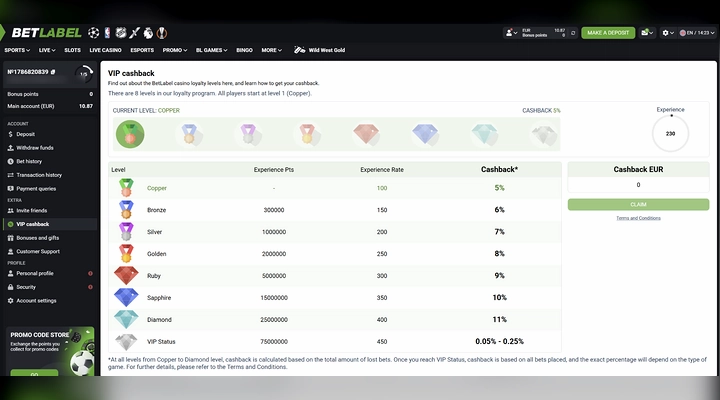
Task: Open the Premier League lion icon
Action: tap(148, 33)
